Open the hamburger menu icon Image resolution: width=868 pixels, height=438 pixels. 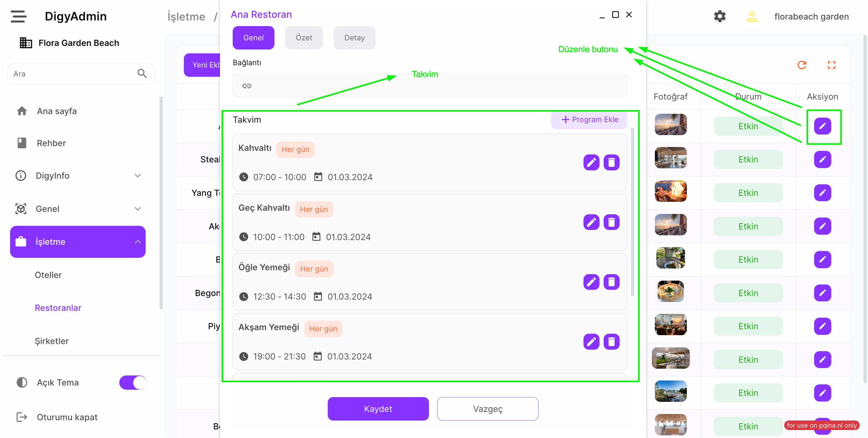click(18, 16)
